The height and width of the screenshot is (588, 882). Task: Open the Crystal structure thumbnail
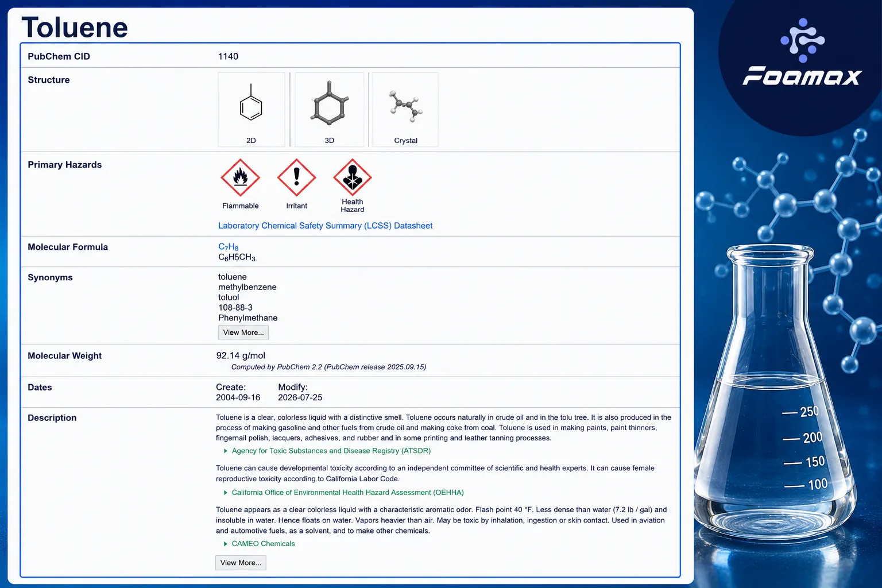coord(405,110)
